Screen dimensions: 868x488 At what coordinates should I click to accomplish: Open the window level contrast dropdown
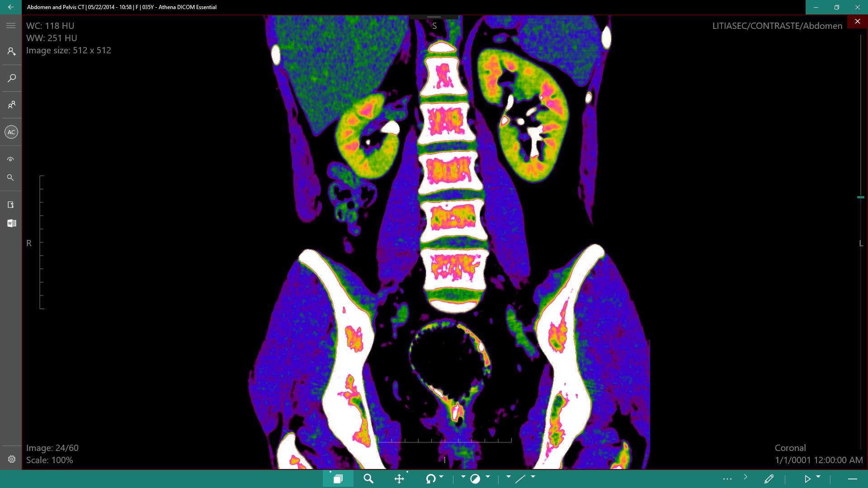[x=488, y=477]
